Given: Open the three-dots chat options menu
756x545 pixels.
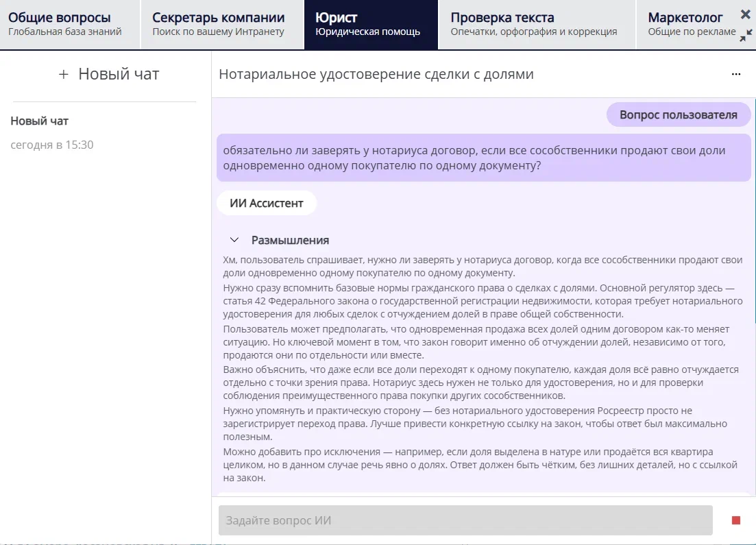Looking at the screenshot, I should point(736,74).
